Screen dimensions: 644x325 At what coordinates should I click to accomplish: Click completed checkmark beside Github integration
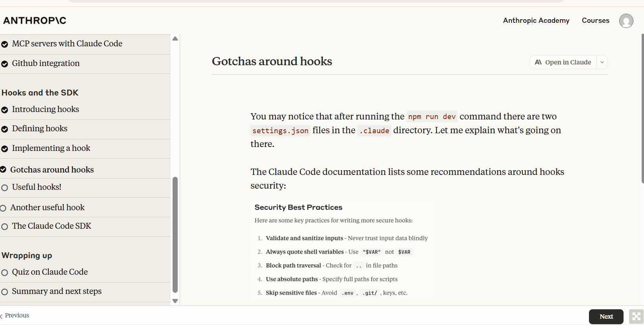[5, 64]
